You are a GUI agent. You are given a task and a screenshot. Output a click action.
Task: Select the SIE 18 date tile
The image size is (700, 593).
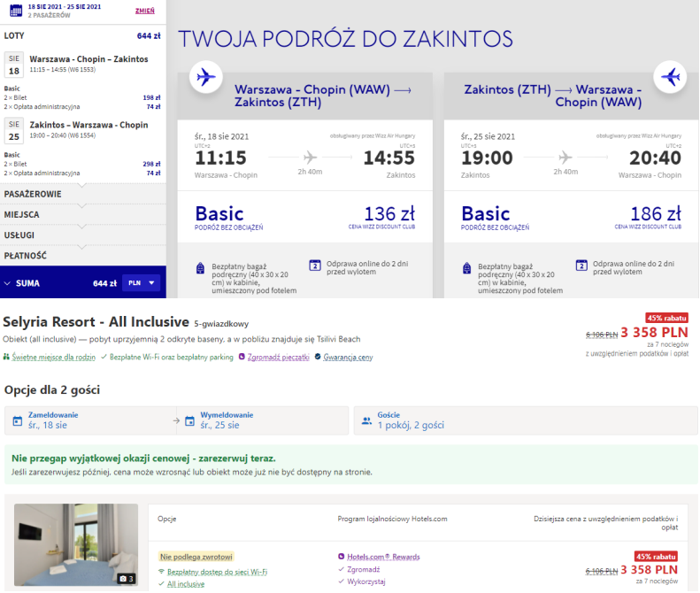tap(14, 65)
